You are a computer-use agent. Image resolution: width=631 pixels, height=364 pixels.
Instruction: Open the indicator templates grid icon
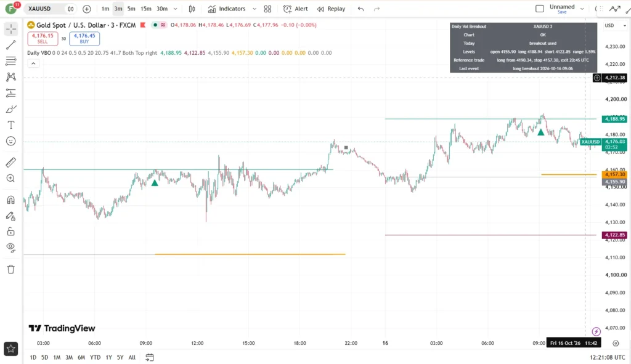[267, 9]
